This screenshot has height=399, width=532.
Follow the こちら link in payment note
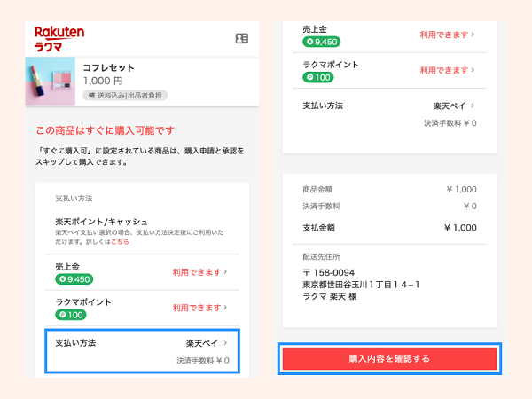point(120,242)
